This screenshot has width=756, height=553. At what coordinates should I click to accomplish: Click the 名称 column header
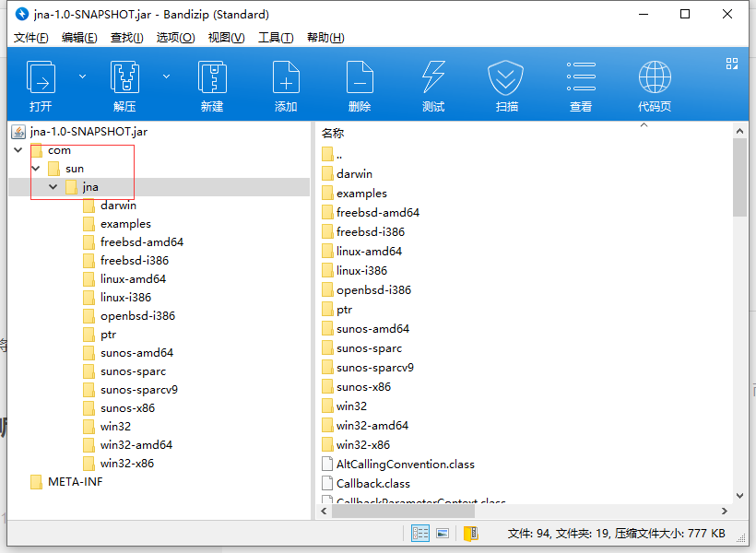pos(333,133)
